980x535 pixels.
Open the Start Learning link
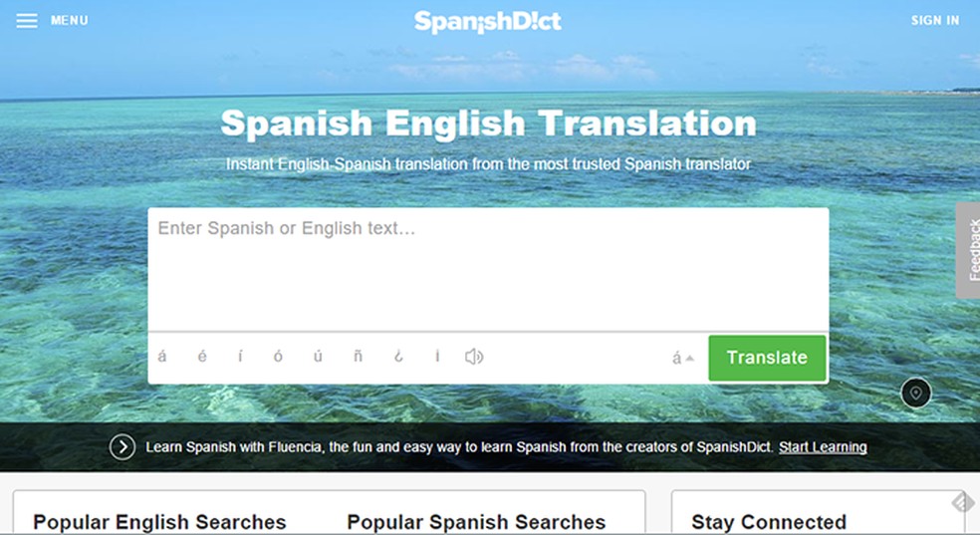tap(823, 447)
